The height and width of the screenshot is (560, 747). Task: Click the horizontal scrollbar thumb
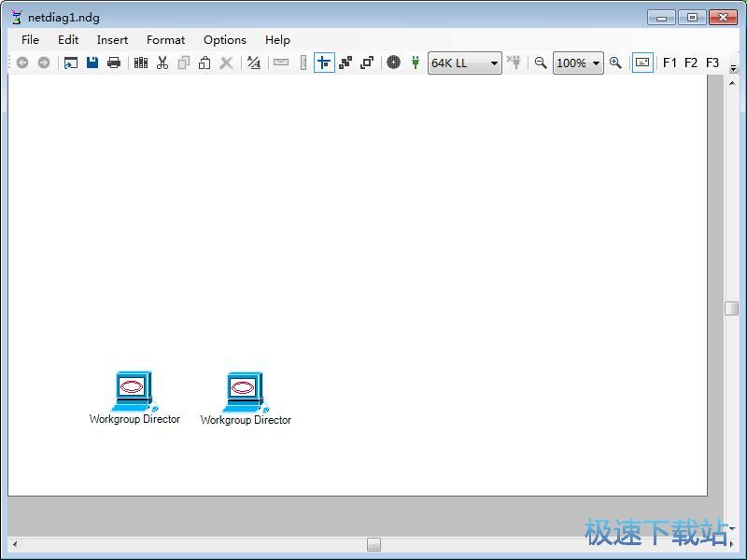coord(374,544)
